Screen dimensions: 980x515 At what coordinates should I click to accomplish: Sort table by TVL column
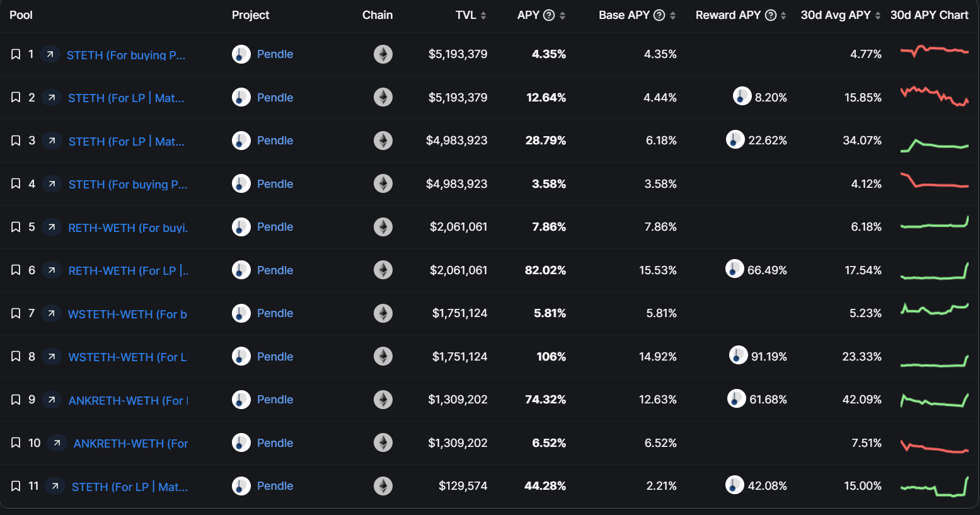tap(483, 16)
